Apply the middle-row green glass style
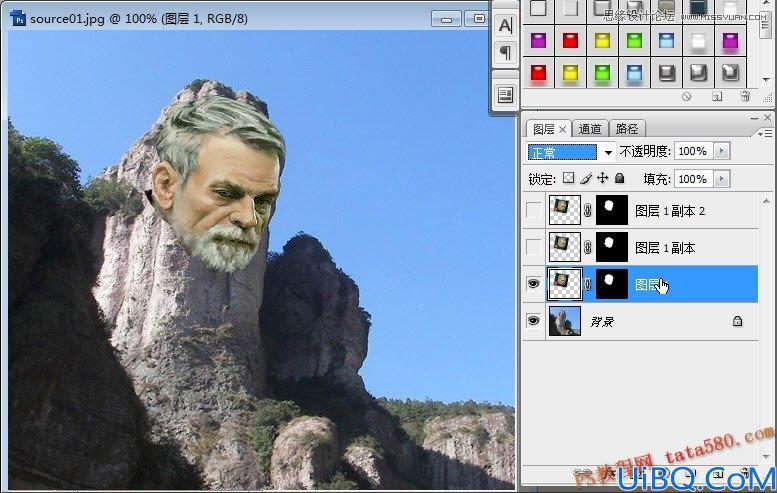Viewport: 777px width, 493px height. tap(634, 41)
